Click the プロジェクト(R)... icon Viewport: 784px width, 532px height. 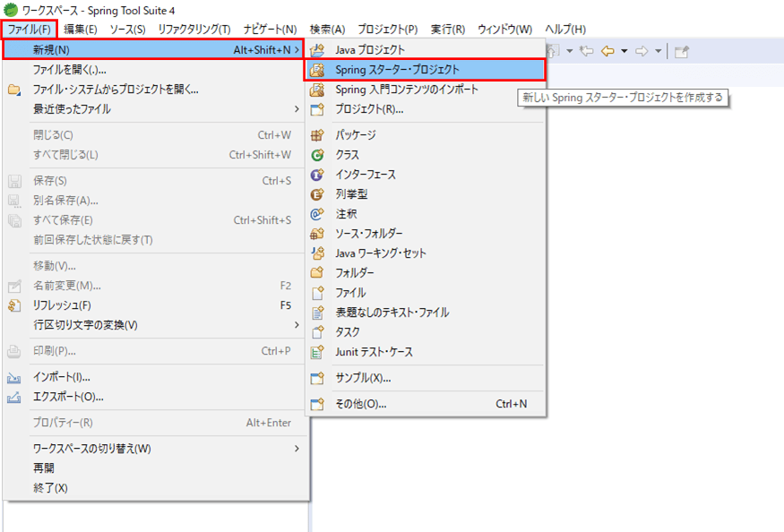(x=317, y=109)
